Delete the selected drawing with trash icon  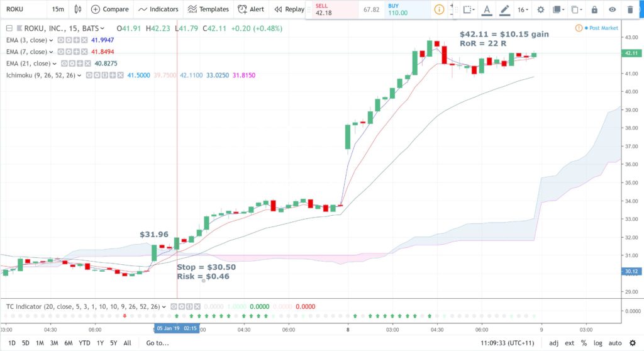click(x=630, y=9)
